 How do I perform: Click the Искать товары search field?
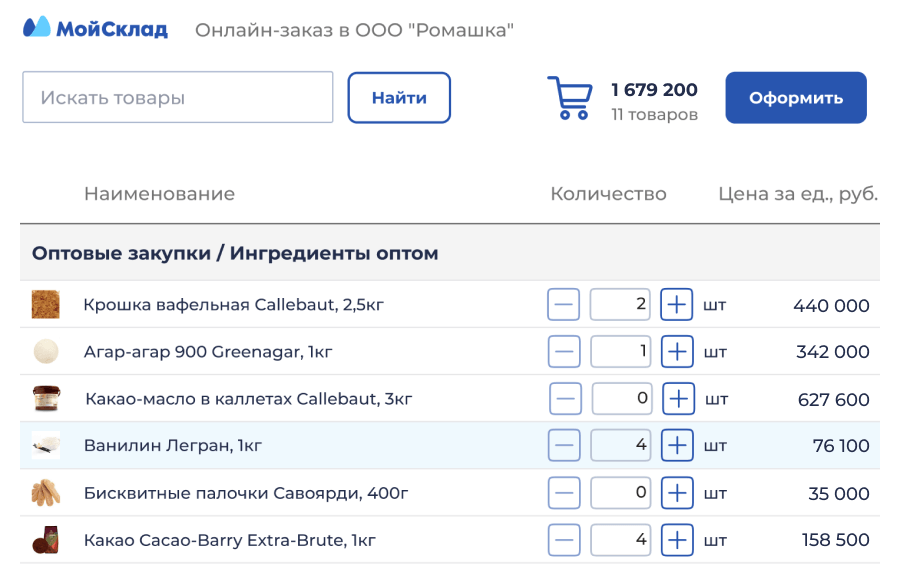coord(178,97)
